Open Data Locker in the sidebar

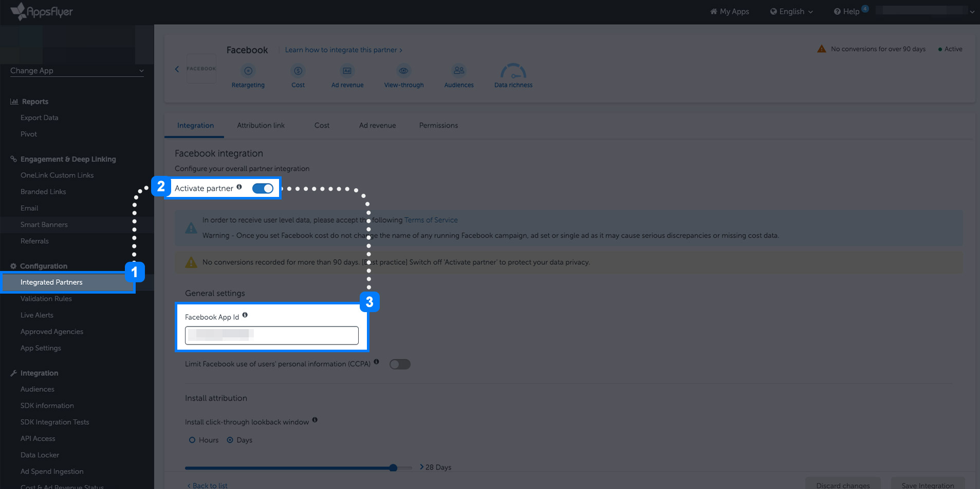[40, 455]
